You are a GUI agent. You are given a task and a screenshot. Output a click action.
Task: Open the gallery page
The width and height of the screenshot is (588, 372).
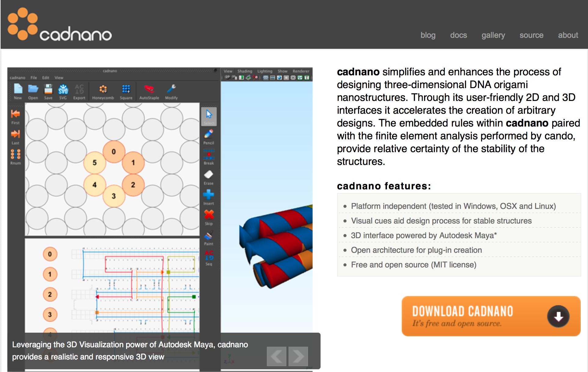[x=493, y=35]
